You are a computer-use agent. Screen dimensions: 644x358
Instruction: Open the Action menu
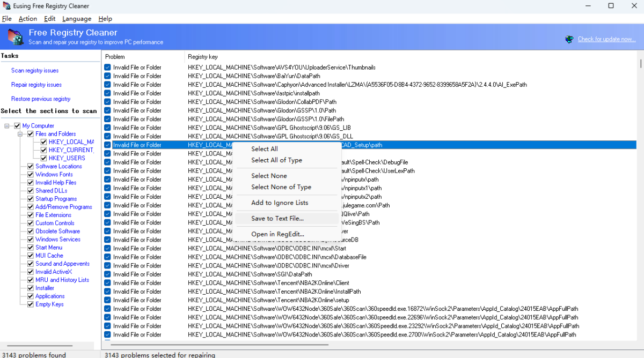27,18
